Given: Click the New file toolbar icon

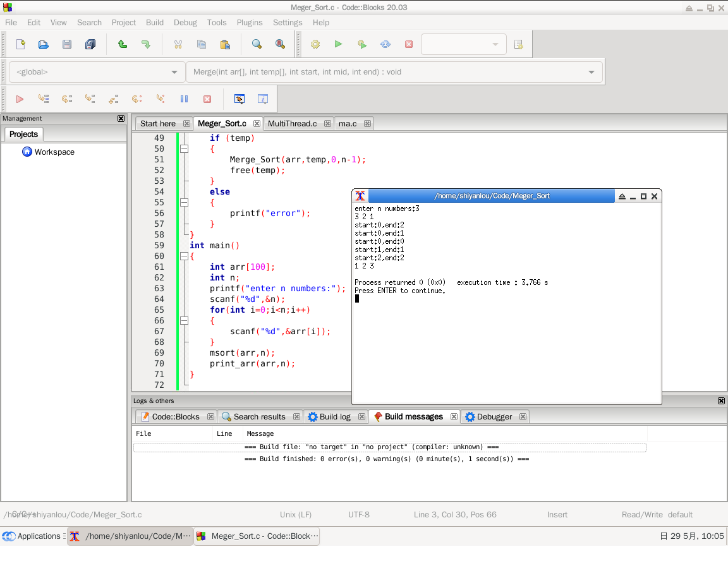Looking at the screenshot, I should coord(21,44).
